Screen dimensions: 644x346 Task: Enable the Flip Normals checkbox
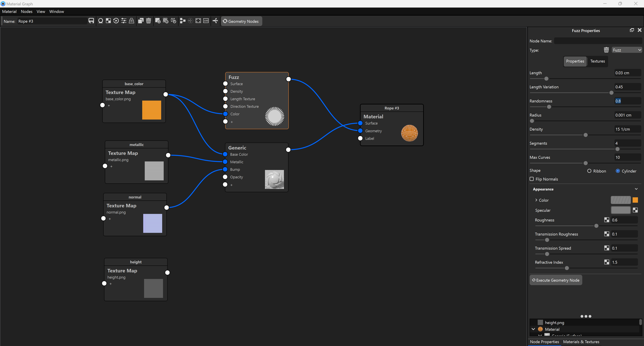click(532, 179)
